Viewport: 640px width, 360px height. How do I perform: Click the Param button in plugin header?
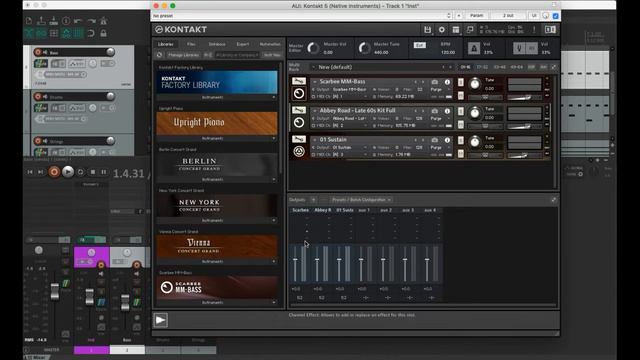coord(476,16)
